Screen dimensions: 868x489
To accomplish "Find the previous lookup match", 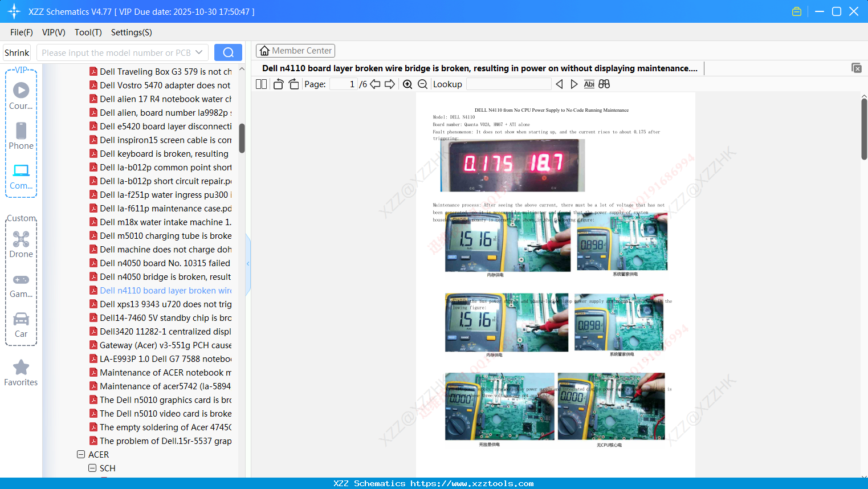I will 559,84.
